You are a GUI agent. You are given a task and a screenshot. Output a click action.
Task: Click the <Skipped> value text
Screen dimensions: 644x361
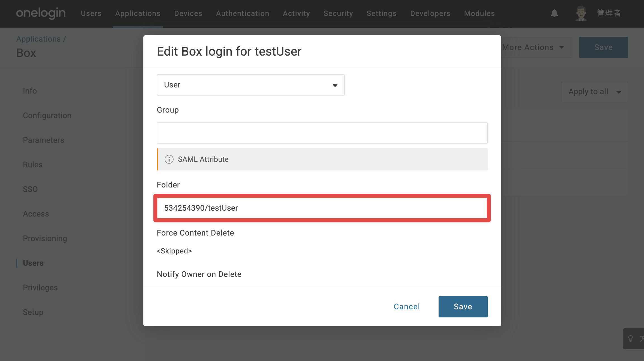(x=174, y=251)
